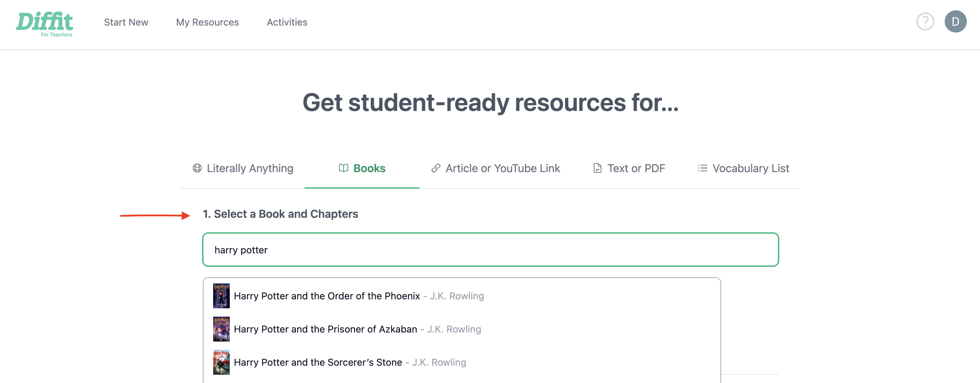Click the open book icon next to Books
The height and width of the screenshot is (383, 980).
pos(344,168)
